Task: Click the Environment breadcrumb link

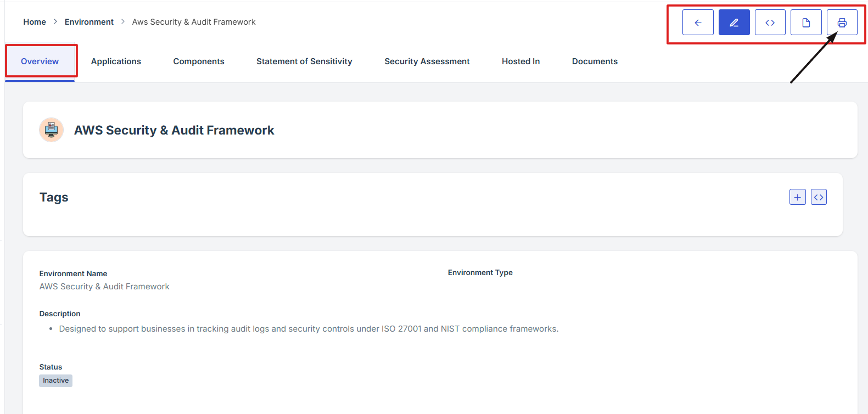Action: (89, 22)
